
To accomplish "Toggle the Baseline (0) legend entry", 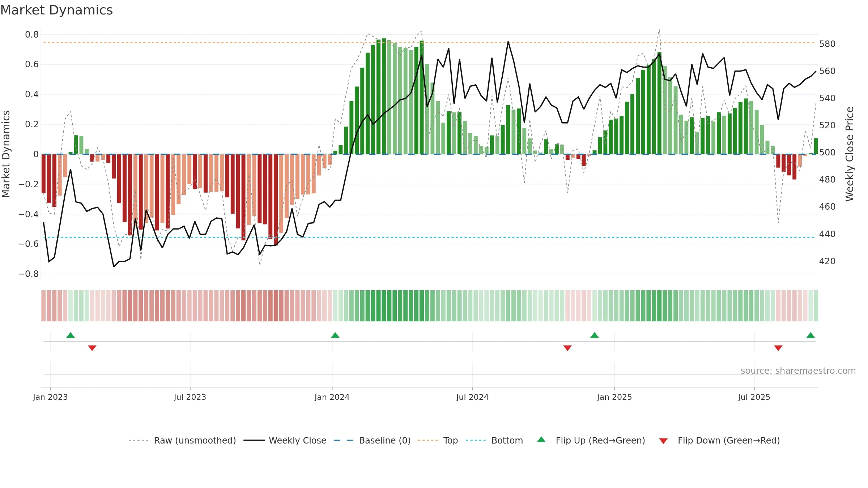I will pyautogui.click(x=372, y=440).
